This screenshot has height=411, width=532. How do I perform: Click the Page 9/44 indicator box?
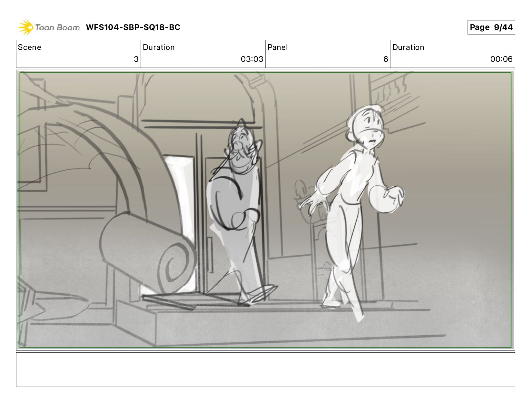tap(491, 27)
